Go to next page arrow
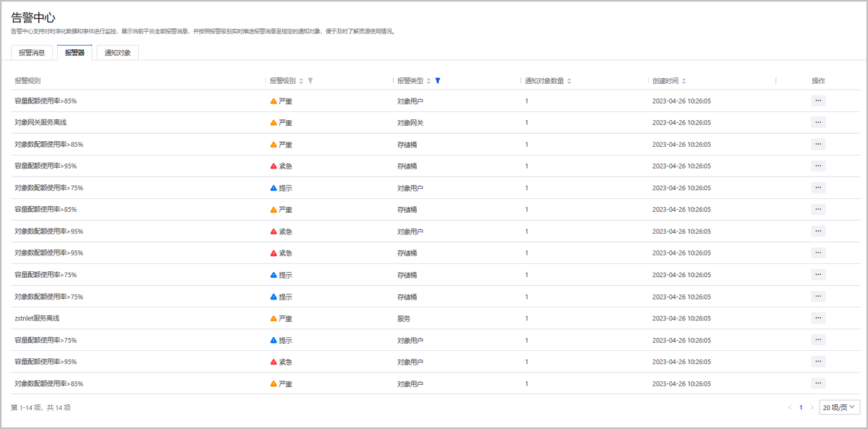 (812, 407)
